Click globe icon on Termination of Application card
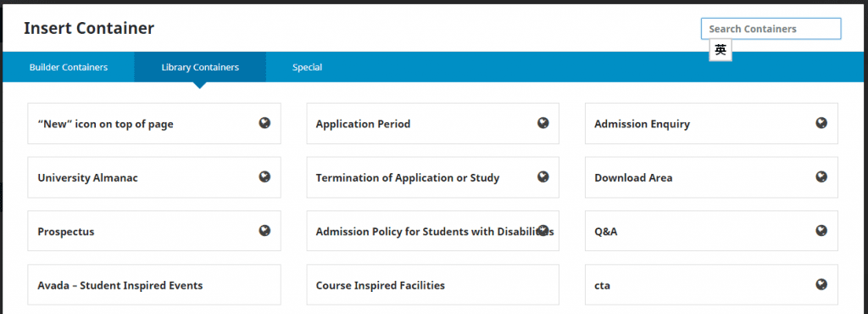Screen dimensions: 868x314 click(x=543, y=177)
